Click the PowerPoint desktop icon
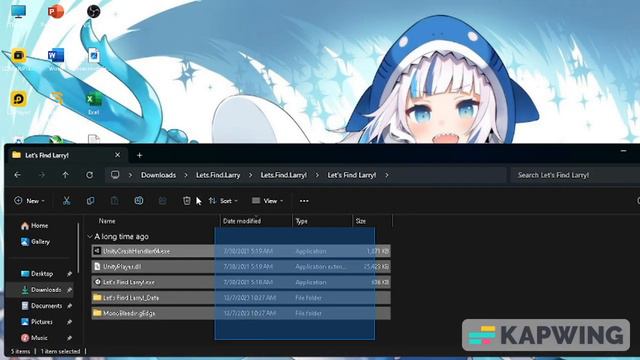Image resolution: width=640 pixels, height=360 pixels. [56, 11]
